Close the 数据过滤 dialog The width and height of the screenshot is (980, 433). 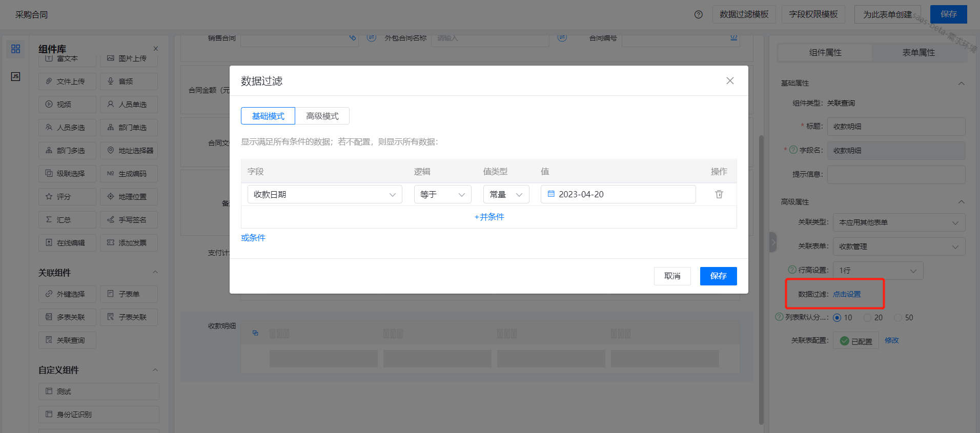click(x=730, y=80)
